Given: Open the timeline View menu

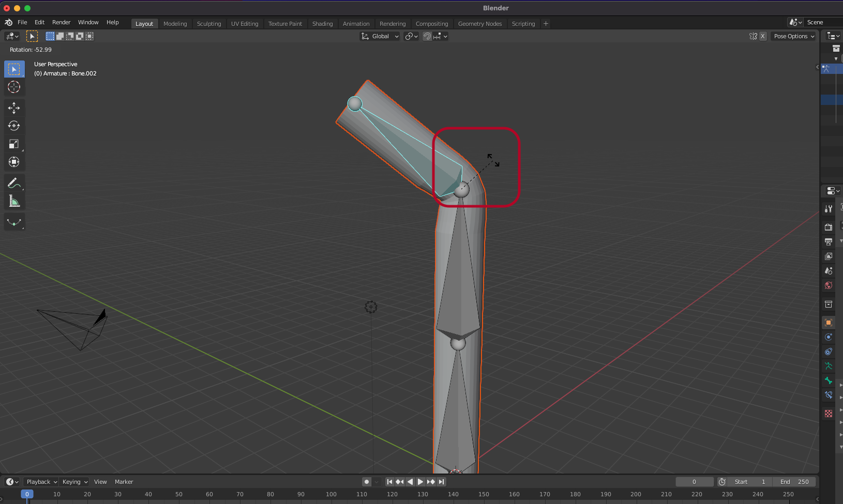Looking at the screenshot, I should pos(100,482).
